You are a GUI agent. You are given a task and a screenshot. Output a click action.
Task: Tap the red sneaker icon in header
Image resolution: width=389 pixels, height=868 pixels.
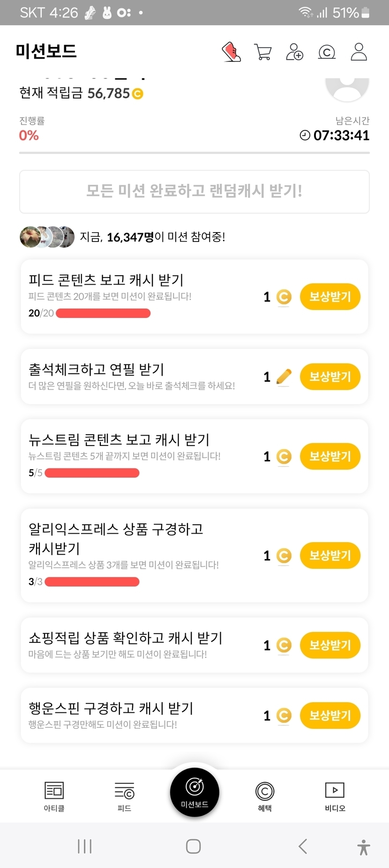(x=231, y=52)
